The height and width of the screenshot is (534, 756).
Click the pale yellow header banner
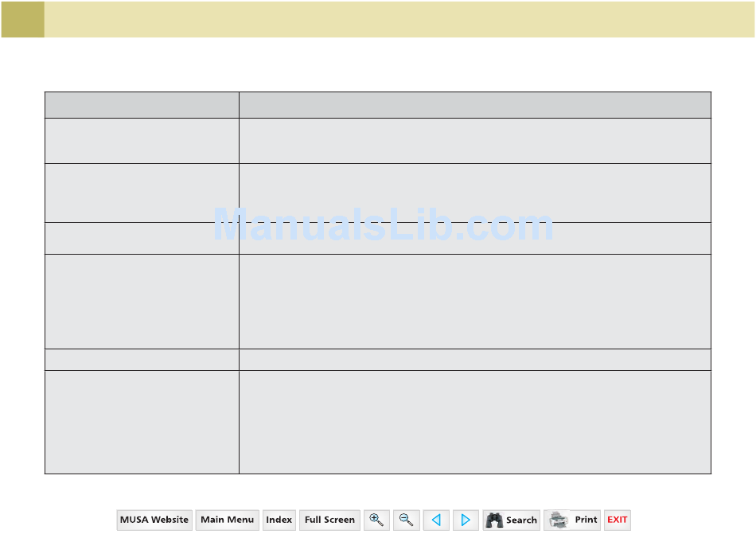point(398,19)
